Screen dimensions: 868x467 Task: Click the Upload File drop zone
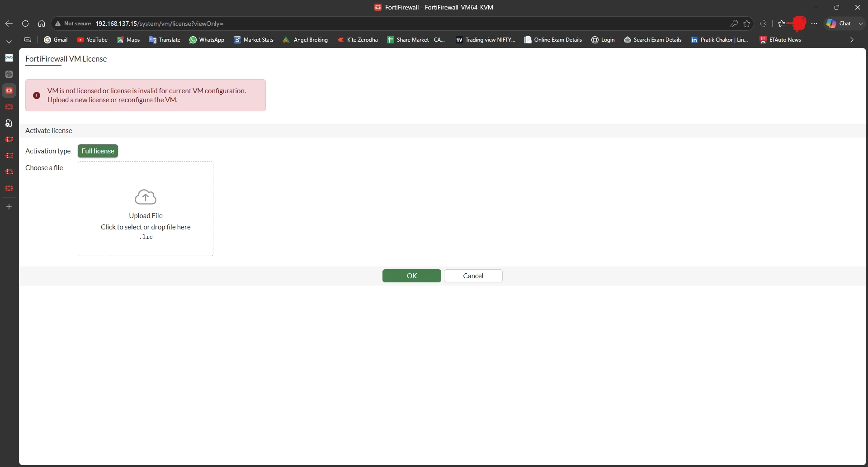[x=146, y=209]
